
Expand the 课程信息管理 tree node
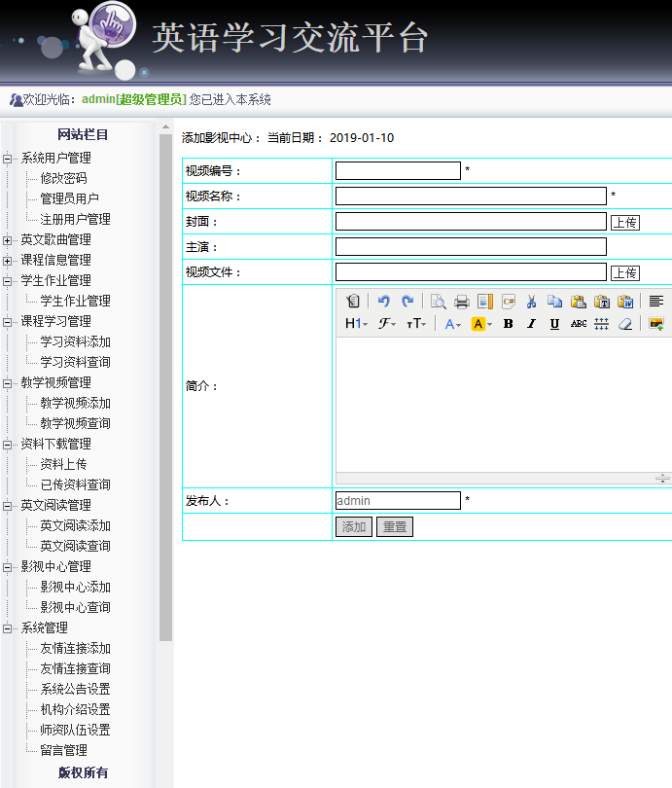coord(7,261)
